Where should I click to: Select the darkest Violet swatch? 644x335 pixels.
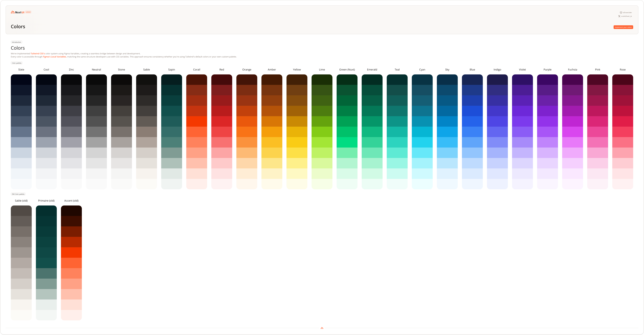coord(522,80)
